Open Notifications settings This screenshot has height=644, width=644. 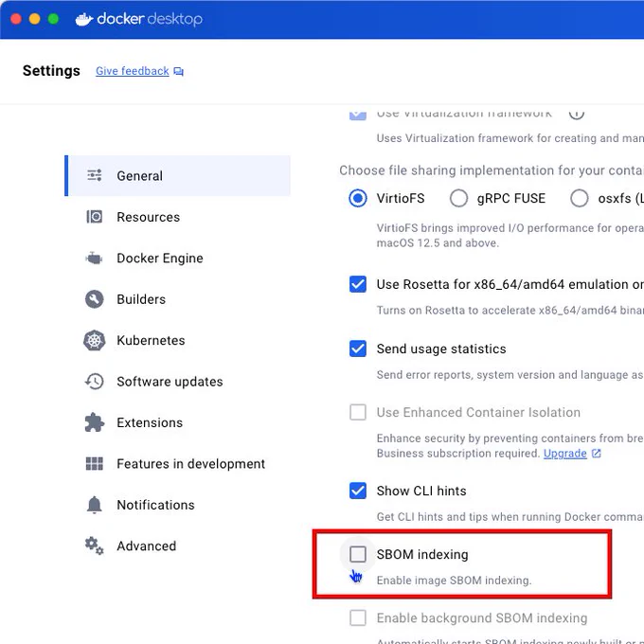[x=178, y=505]
